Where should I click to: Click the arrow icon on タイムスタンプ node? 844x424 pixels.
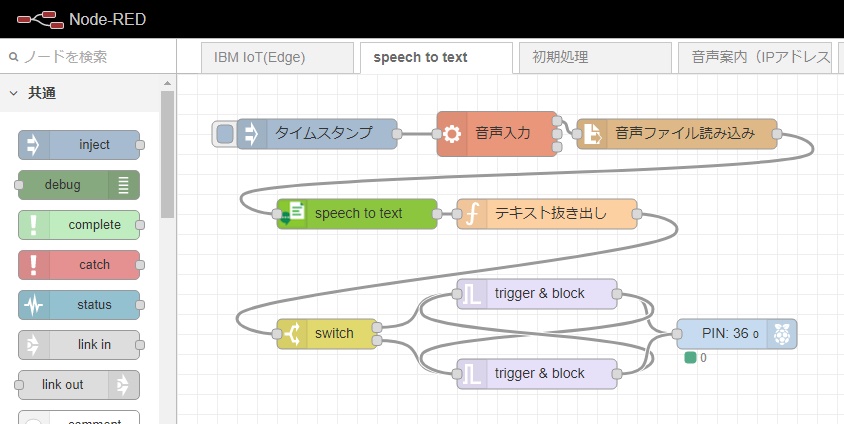tap(251, 134)
